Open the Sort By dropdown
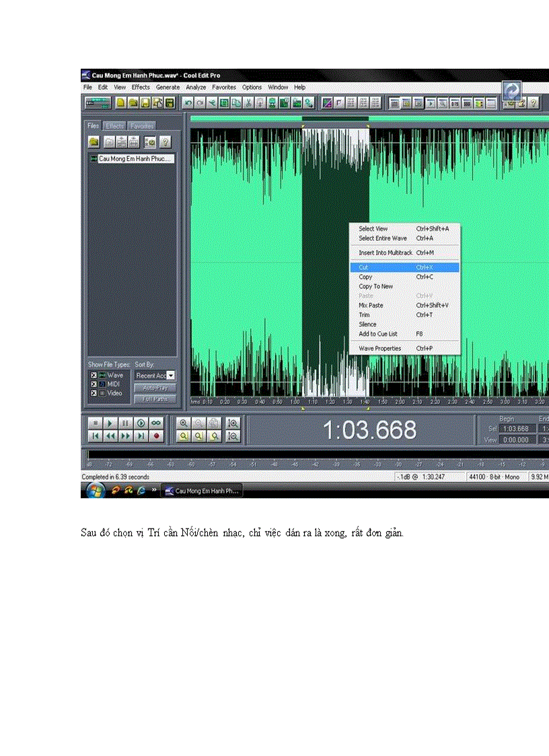The height and width of the screenshot is (756, 549). pos(171,375)
